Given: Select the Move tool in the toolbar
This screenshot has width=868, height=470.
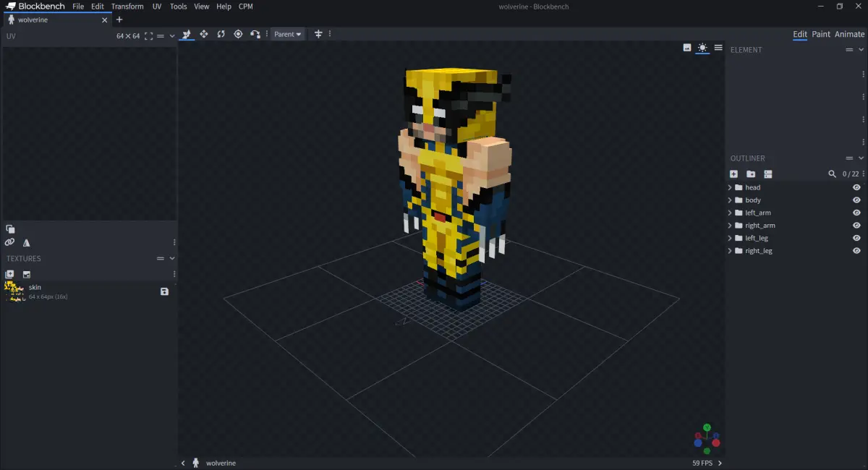Looking at the screenshot, I should click(x=187, y=34).
